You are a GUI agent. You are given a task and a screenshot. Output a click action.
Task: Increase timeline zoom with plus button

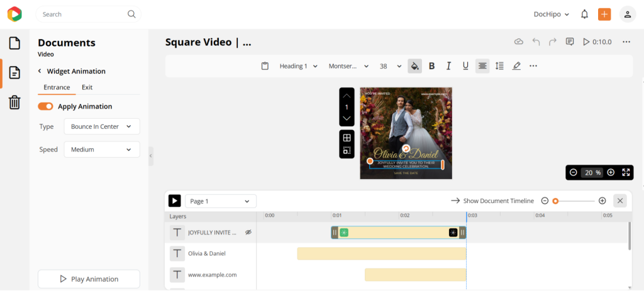602,200
